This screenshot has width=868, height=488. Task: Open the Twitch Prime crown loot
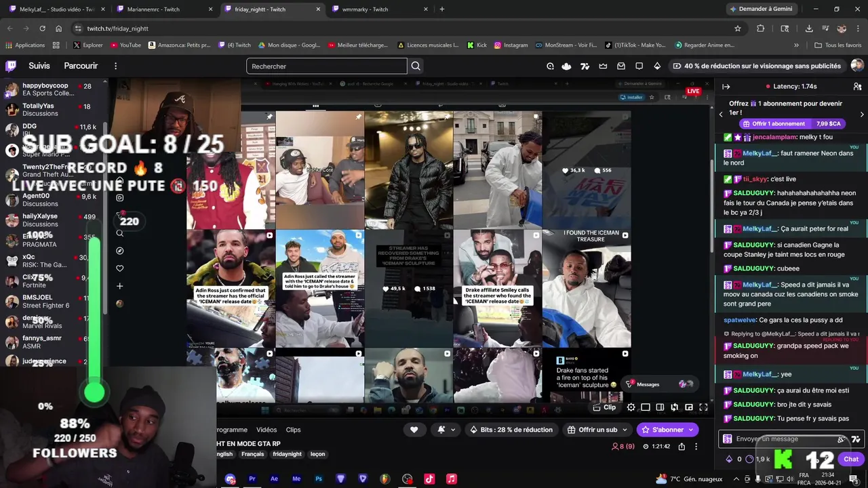tap(603, 66)
